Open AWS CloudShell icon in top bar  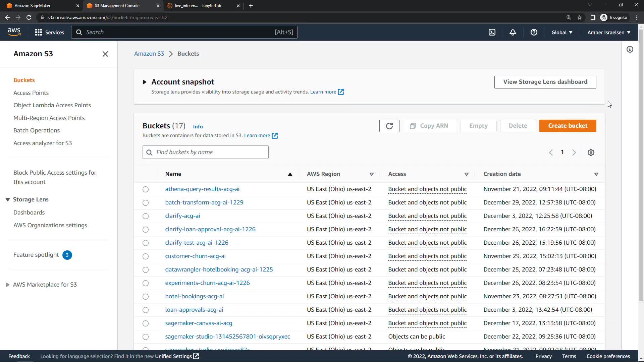click(x=492, y=32)
